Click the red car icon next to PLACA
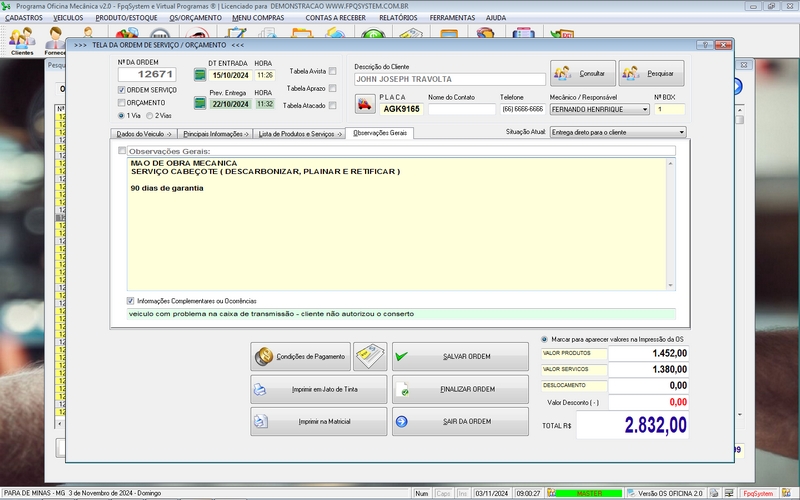The image size is (800, 500). [365, 104]
